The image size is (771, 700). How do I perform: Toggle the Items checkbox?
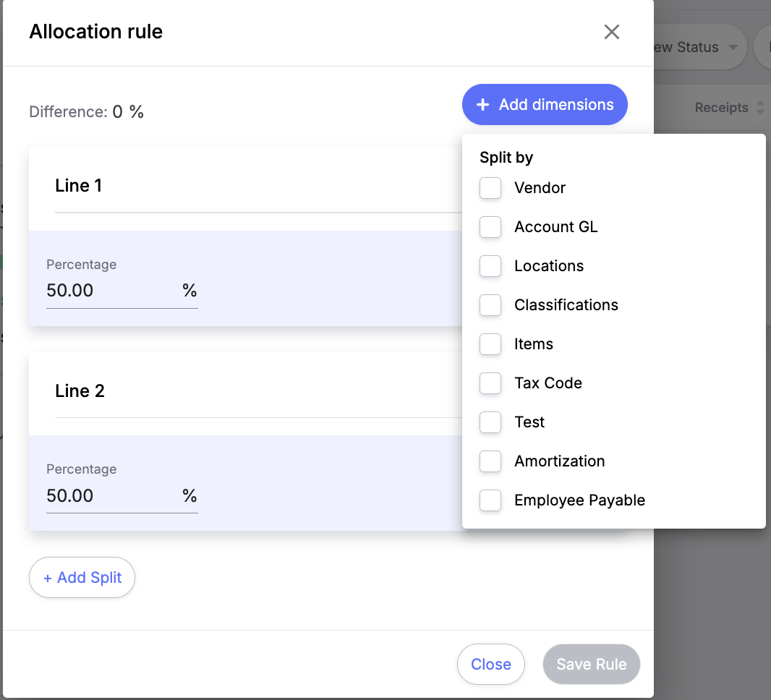490,344
